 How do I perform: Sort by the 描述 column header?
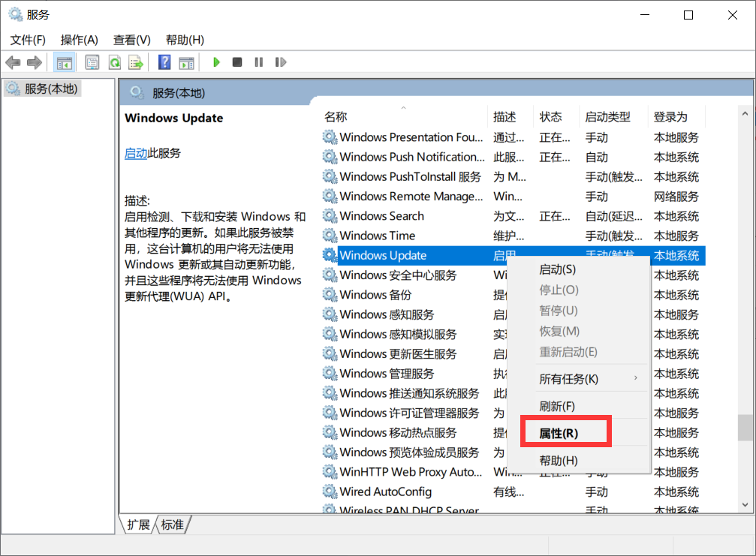tap(511, 116)
